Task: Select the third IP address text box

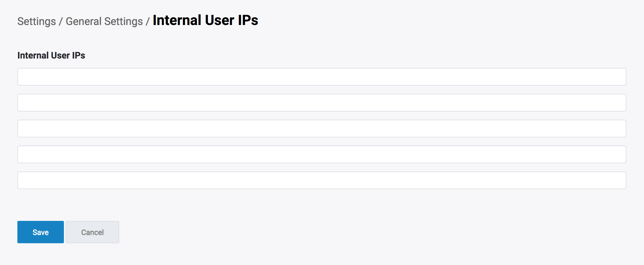Action: tap(322, 129)
